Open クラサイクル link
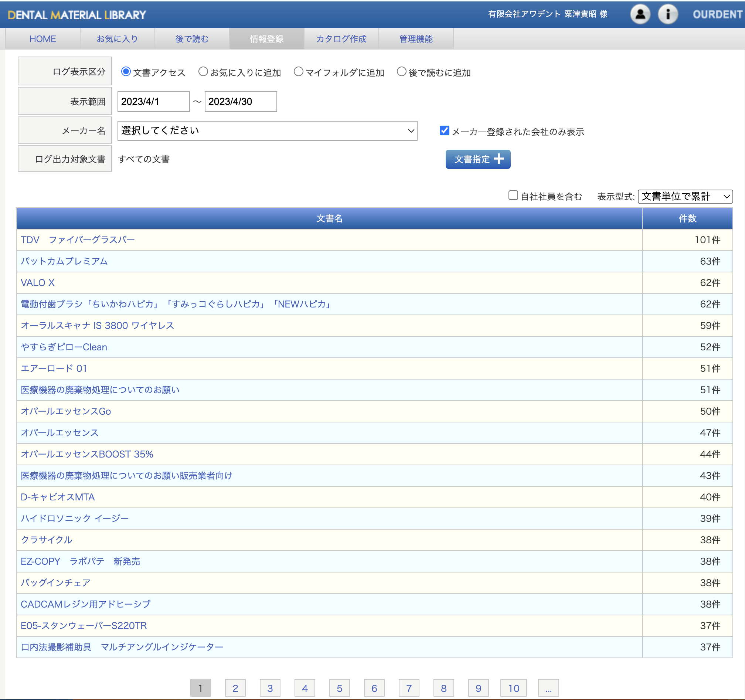745x700 pixels. (x=47, y=540)
